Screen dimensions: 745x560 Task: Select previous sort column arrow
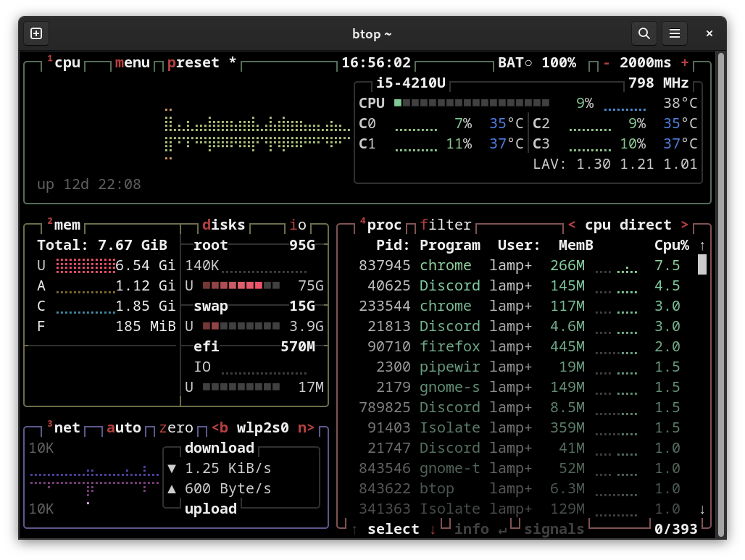coord(572,225)
